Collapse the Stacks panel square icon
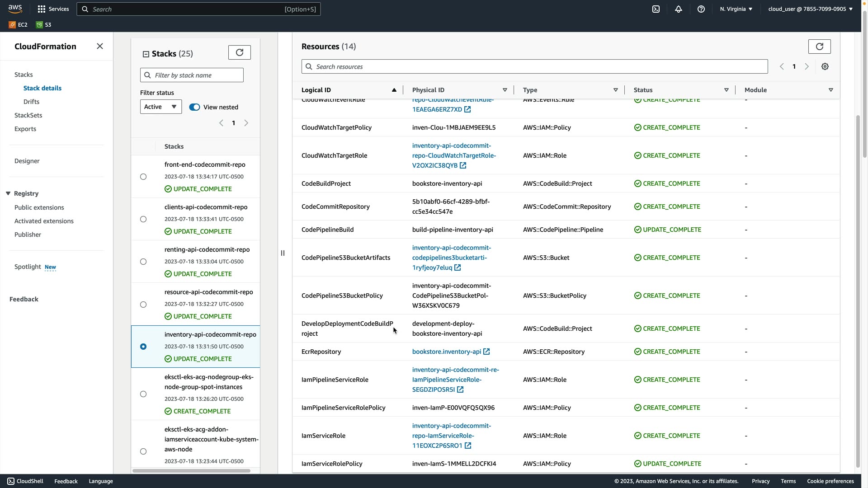 [146, 54]
